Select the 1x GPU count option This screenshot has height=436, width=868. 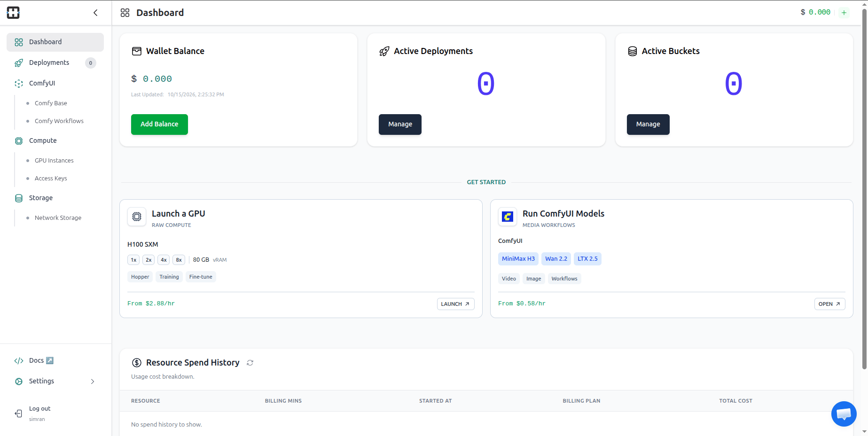(x=134, y=260)
